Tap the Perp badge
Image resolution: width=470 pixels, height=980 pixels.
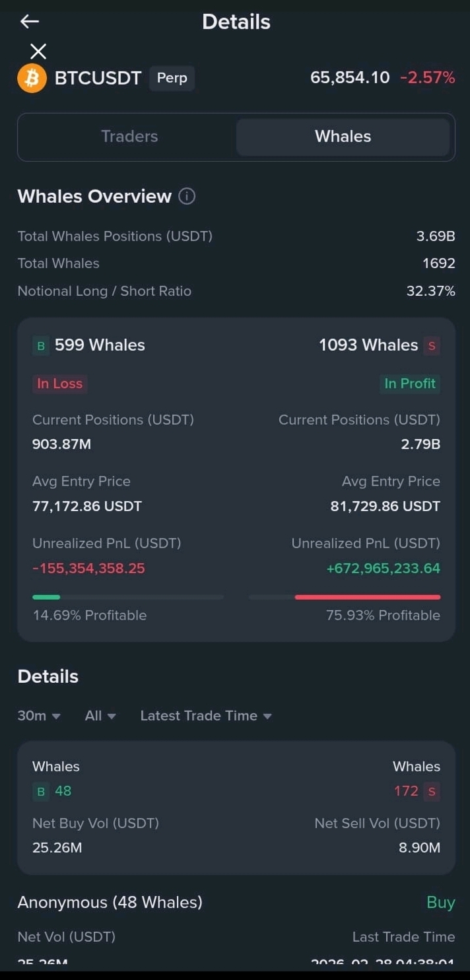point(172,78)
